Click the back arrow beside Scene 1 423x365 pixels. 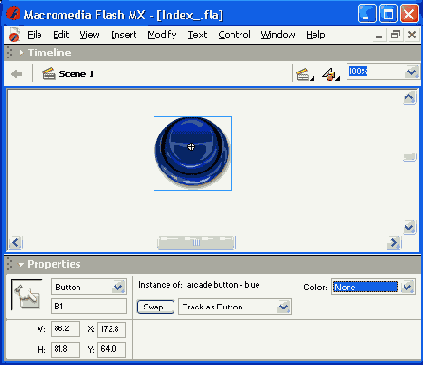[16, 74]
